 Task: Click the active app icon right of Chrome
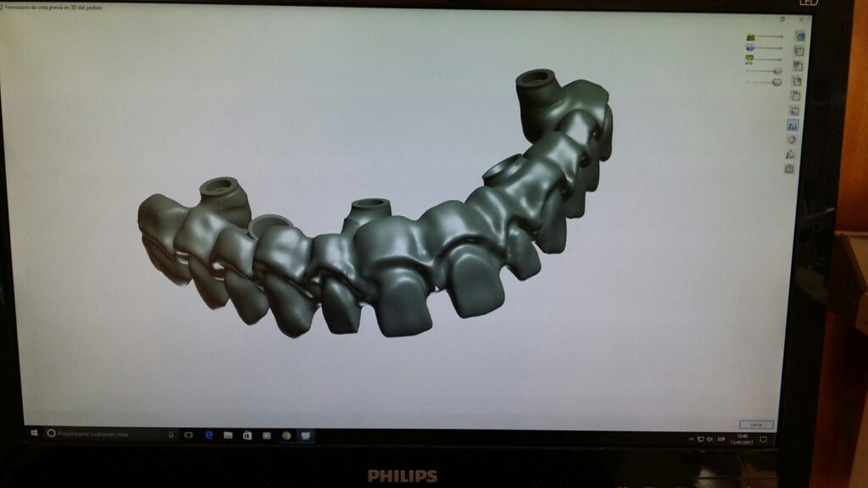305,436
